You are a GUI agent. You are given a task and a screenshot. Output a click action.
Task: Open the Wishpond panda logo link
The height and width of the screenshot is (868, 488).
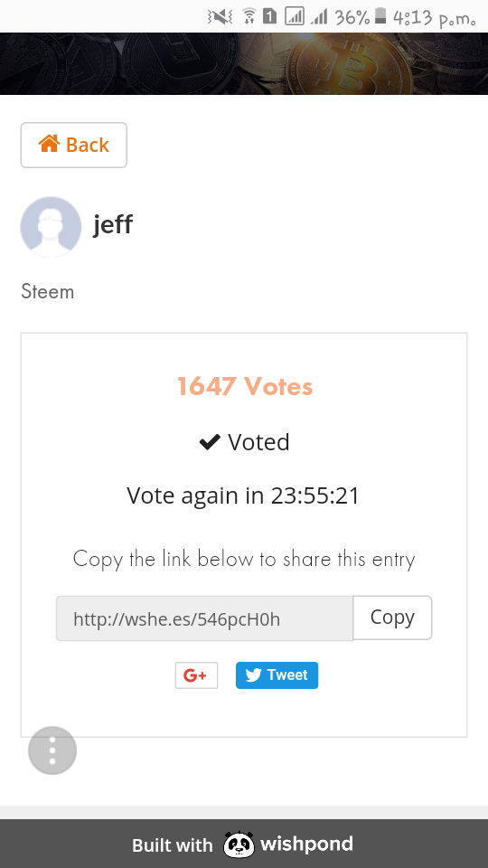coord(239,844)
